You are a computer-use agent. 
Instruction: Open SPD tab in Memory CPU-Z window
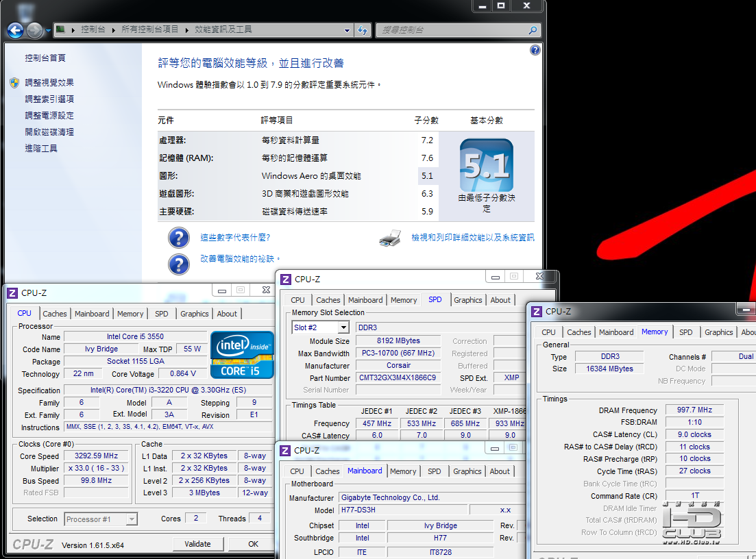click(x=685, y=332)
